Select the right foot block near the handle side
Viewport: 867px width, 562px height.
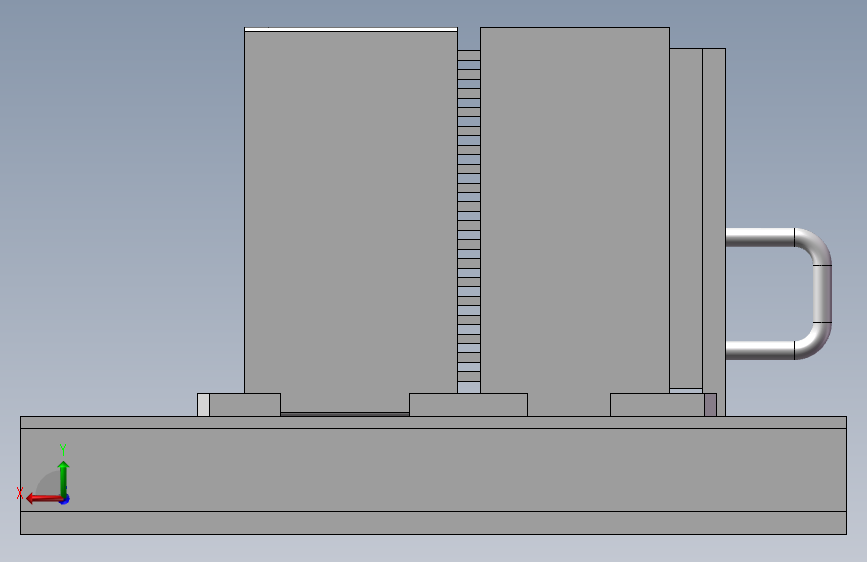click(657, 405)
